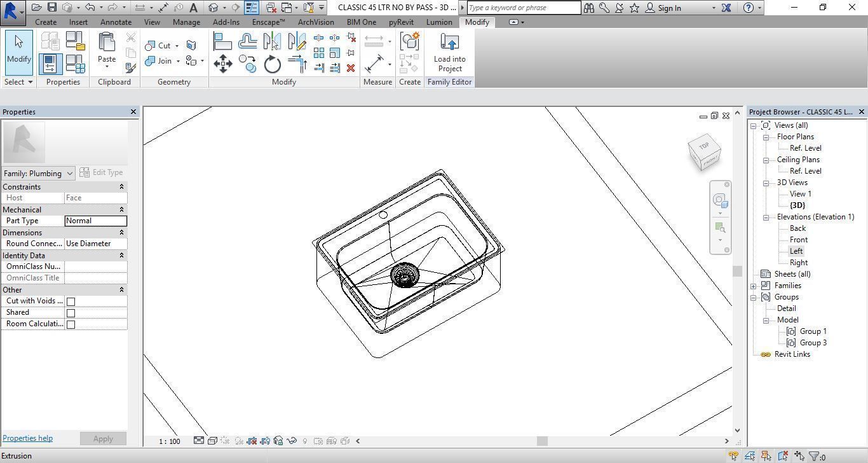Select the Move tool

tap(222, 64)
